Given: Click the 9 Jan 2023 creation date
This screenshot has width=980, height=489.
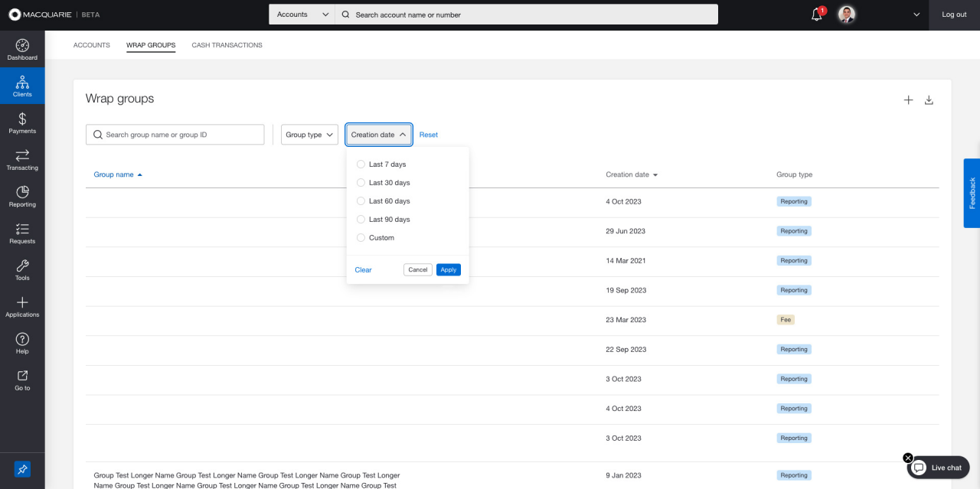Looking at the screenshot, I should coord(624,475).
